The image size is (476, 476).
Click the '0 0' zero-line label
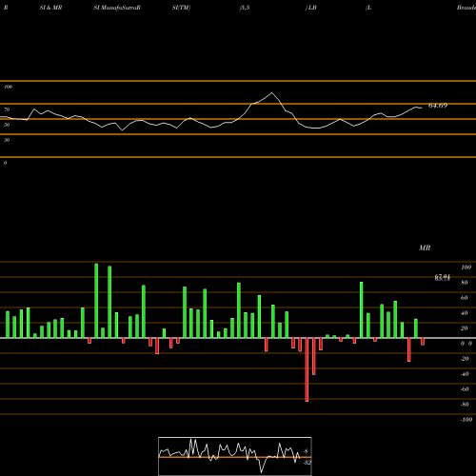coord(466,344)
